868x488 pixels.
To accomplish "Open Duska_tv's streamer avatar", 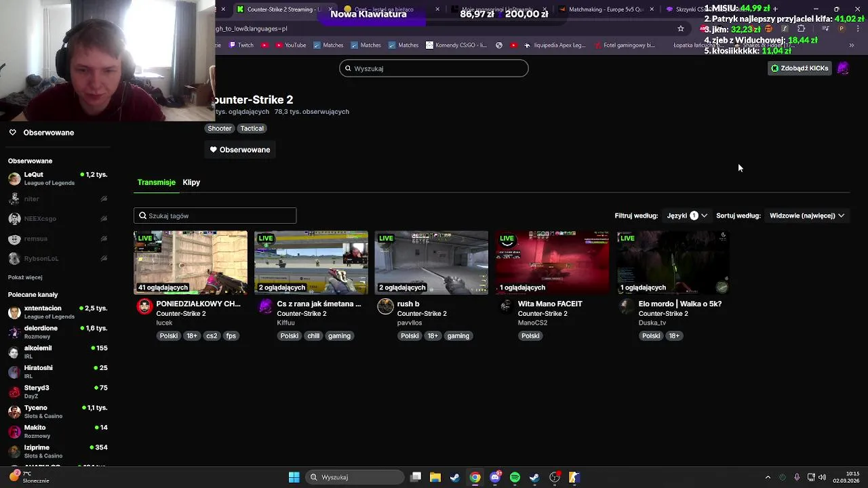I will coord(627,306).
